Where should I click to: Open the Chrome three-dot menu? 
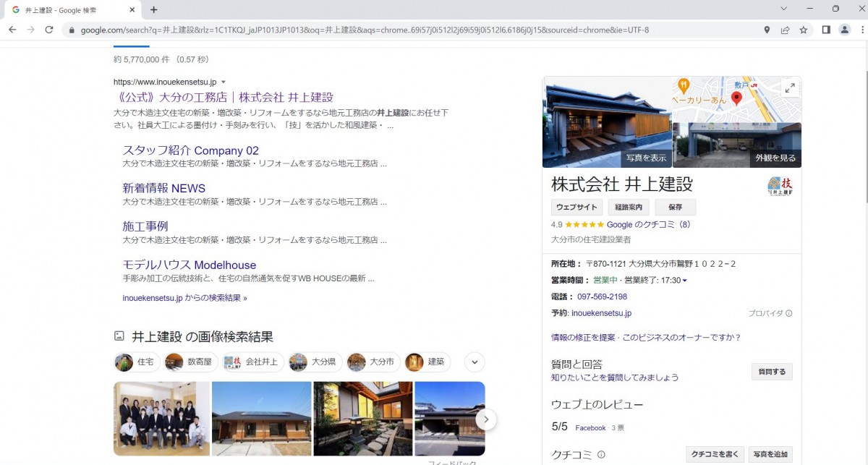861,30
